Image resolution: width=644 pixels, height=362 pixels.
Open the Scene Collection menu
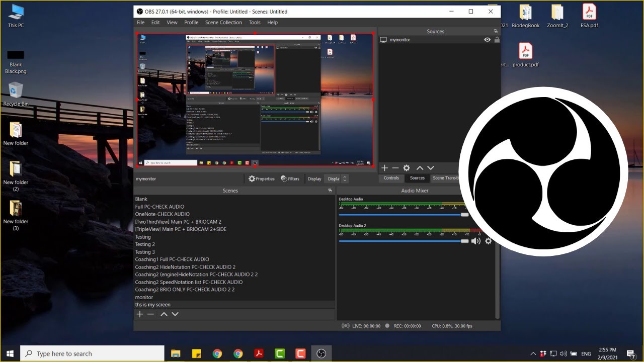(223, 22)
